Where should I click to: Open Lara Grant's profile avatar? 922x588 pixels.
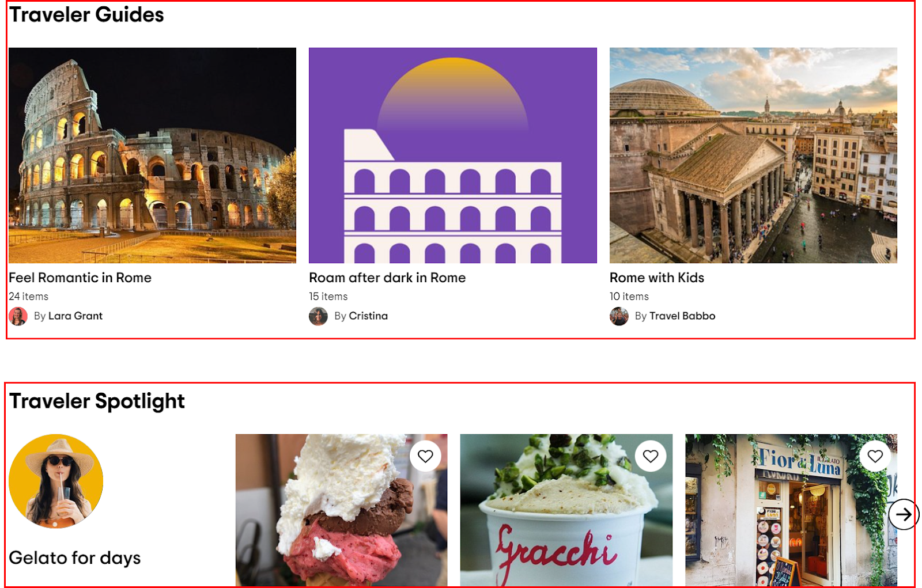tap(18, 316)
